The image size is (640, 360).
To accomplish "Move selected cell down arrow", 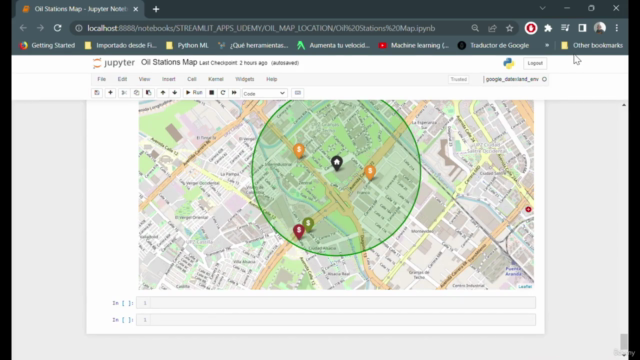I will click(x=175, y=93).
